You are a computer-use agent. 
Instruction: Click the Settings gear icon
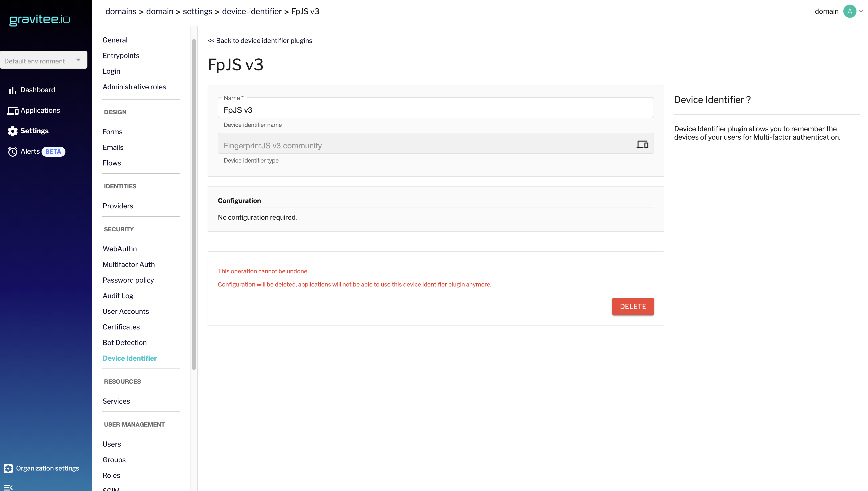pos(12,131)
